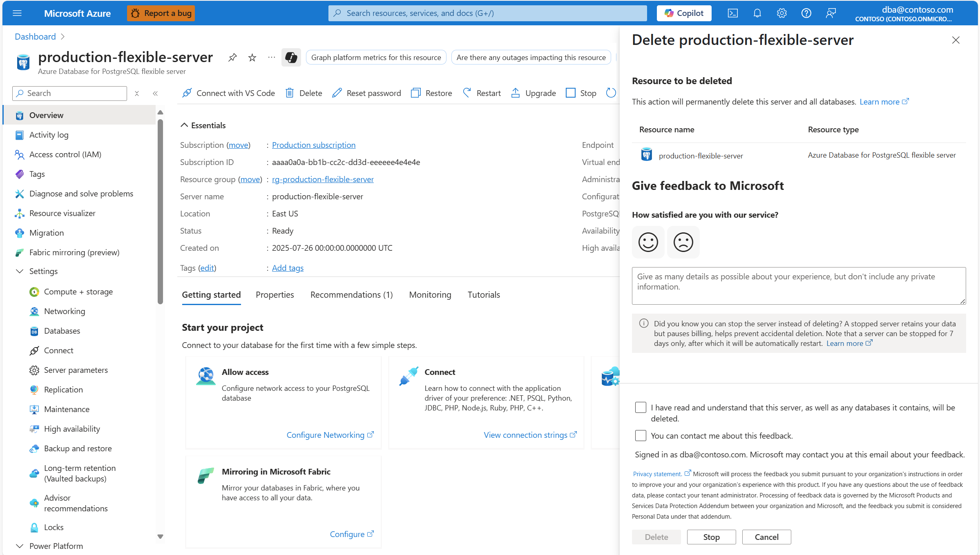Viewport: 980px width, 555px height.
Task: Switch to the Monitoring tab
Action: tap(430, 295)
